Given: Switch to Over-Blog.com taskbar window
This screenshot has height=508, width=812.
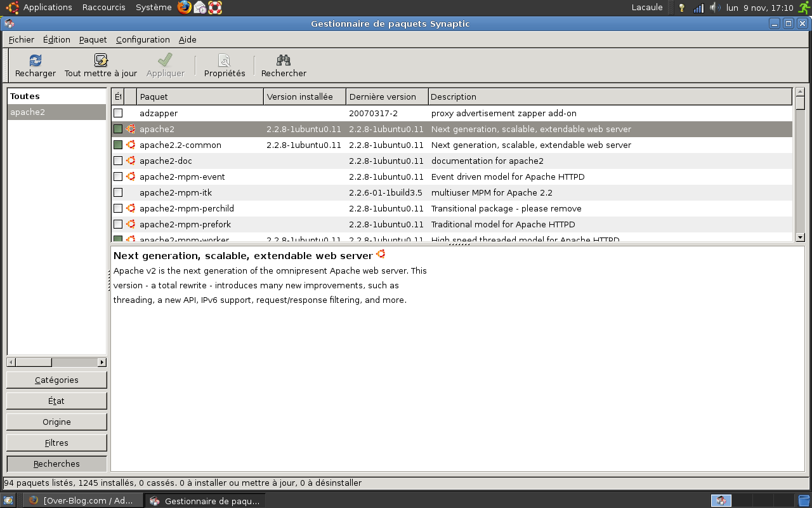Looking at the screenshot, I should point(83,500).
